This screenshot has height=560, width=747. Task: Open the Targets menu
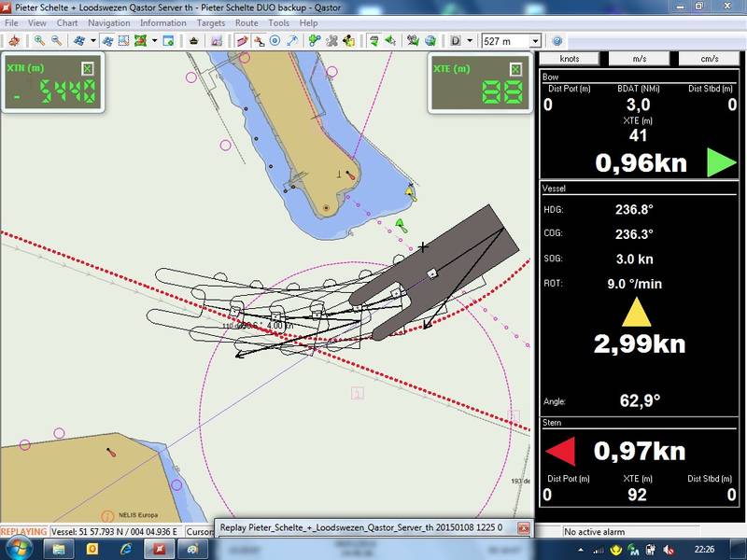211,22
